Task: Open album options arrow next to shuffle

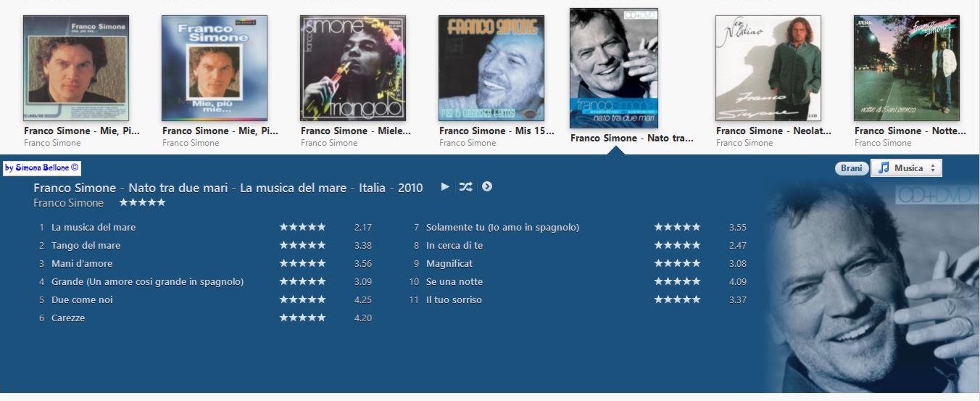Action: click(x=487, y=186)
